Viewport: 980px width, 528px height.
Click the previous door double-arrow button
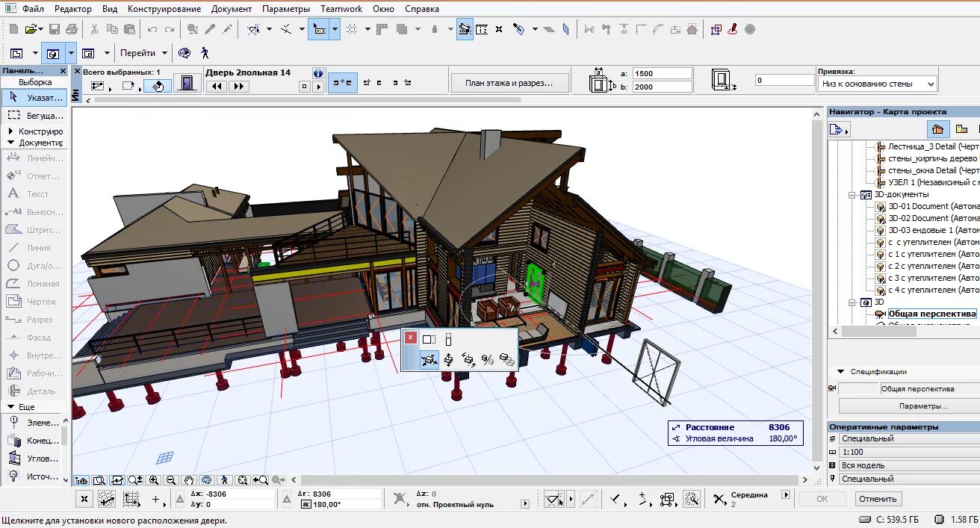(217, 87)
